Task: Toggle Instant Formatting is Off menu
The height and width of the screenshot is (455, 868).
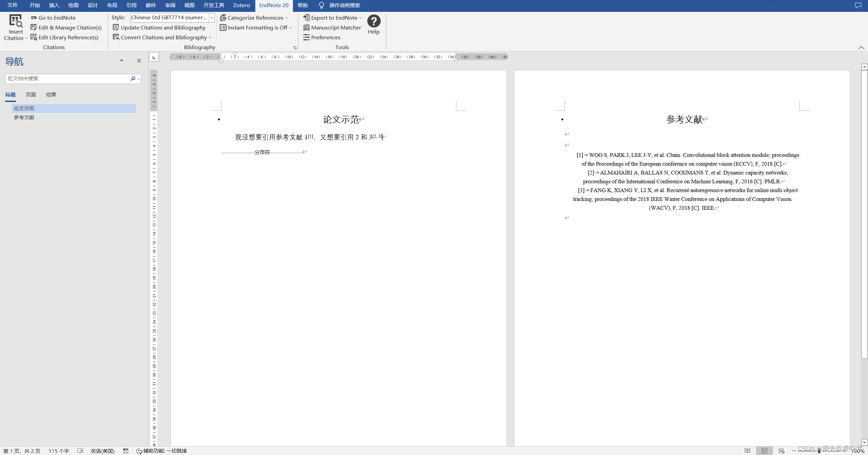Action: coord(256,27)
